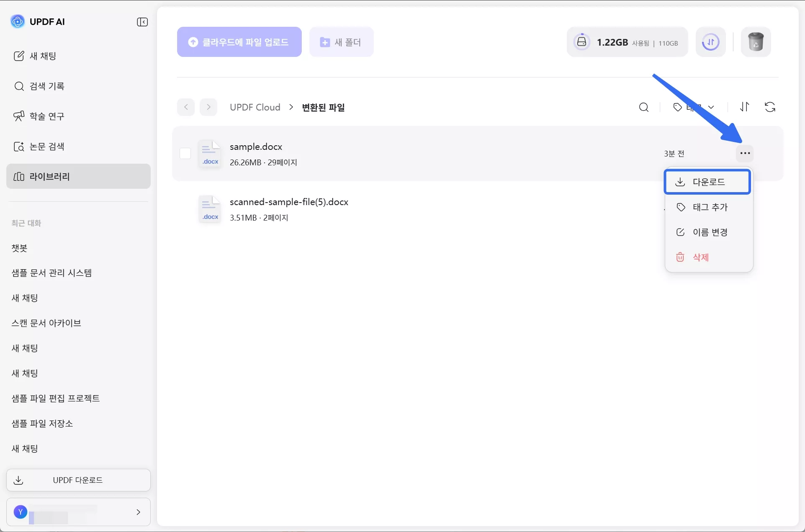The height and width of the screenshot is (532, 805).
Task: Refresh the file list
Action: 770,107
